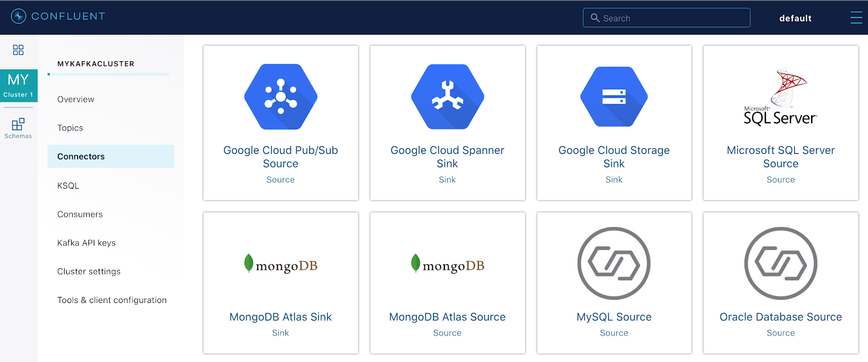Open the hamburger menu icon

[856, 18]
